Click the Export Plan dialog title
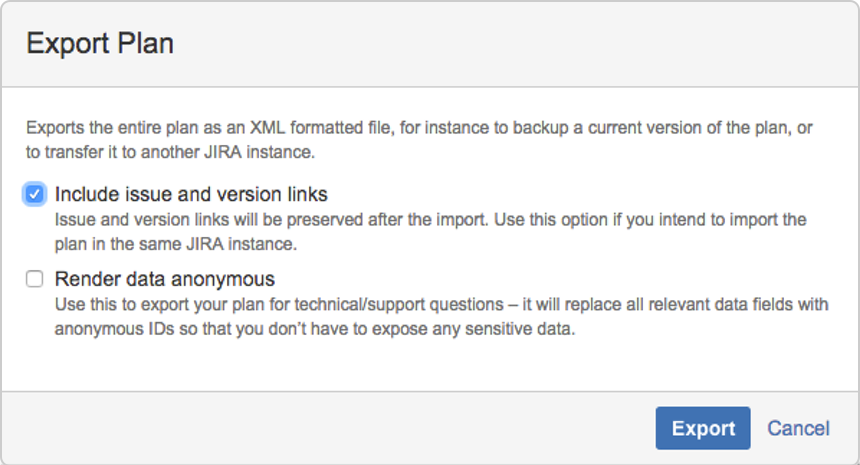Screen dimensions: 860x465 point(100,43)
